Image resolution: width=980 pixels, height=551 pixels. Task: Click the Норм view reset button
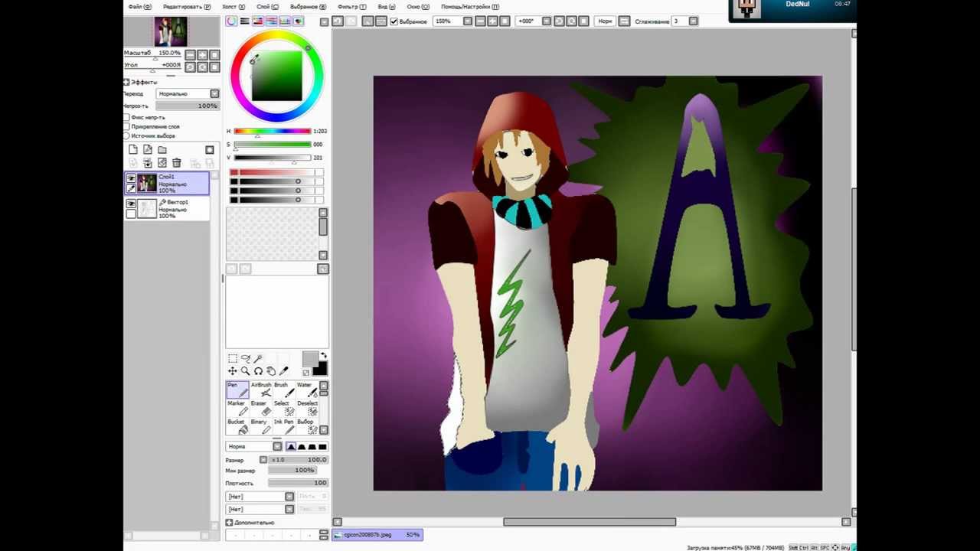[605, 21]
